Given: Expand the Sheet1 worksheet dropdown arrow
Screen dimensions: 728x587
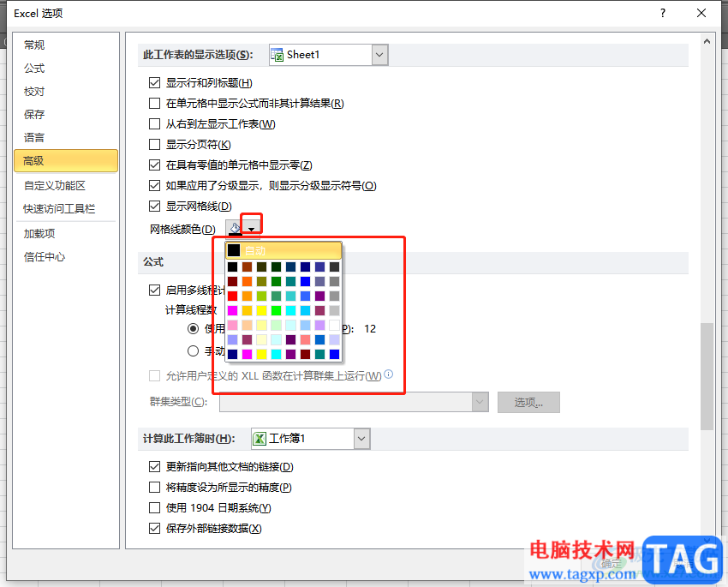Looking at the screenshot, I should pos(379,55).
